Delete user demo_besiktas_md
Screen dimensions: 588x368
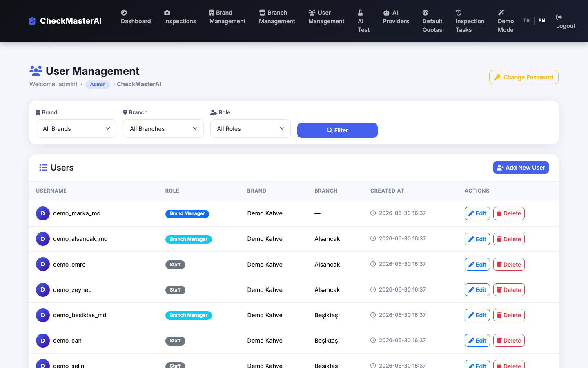(x=509, y=315)
